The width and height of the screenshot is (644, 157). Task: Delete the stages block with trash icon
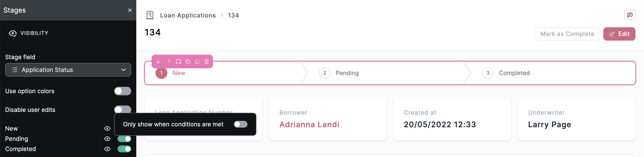[x=207, y=61]
